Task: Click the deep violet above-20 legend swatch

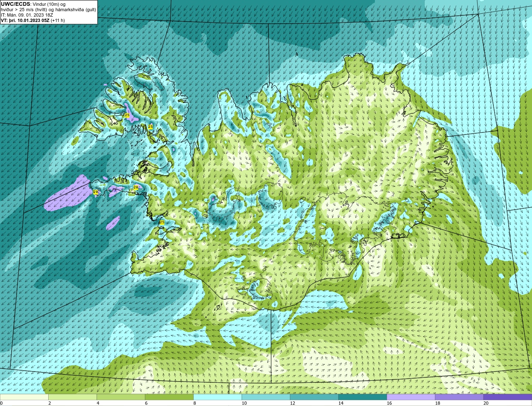Action: tap(508, 397)
